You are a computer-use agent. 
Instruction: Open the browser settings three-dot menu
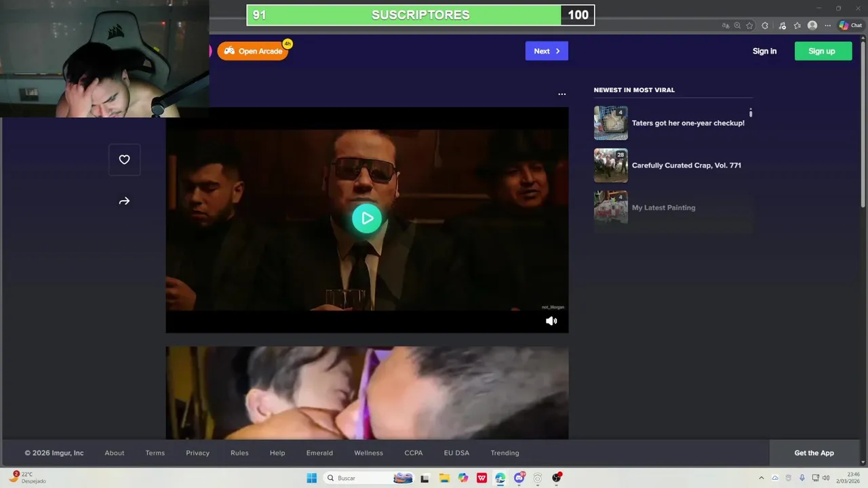pos(827,26)
